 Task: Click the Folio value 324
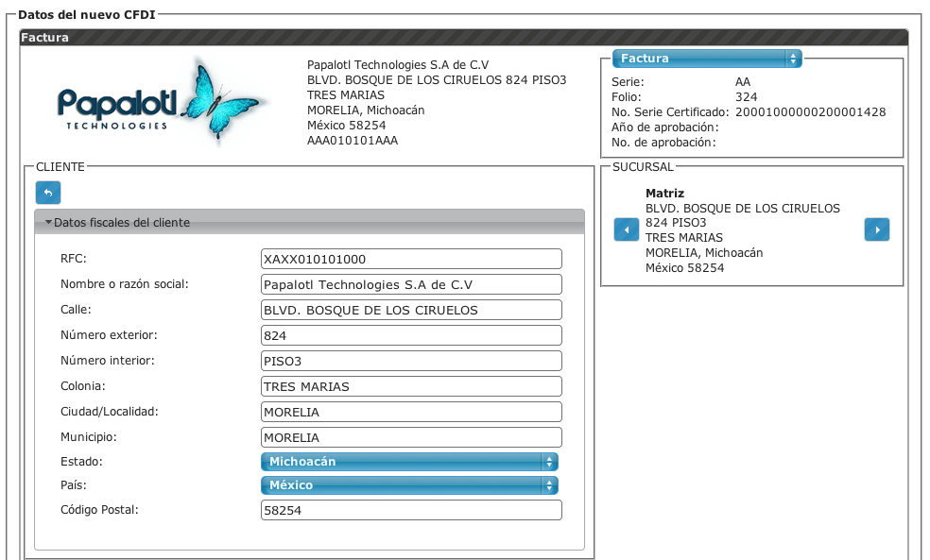point(746,97)
